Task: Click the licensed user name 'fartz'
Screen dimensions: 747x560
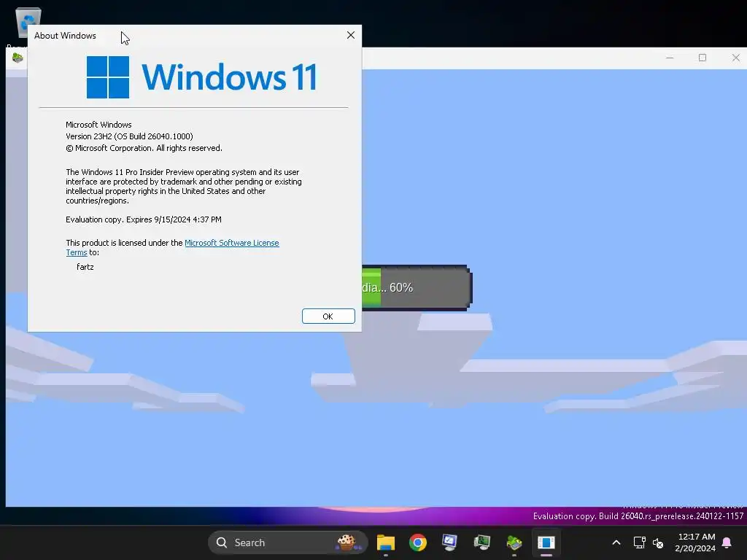Action: (x=85, y=267)
